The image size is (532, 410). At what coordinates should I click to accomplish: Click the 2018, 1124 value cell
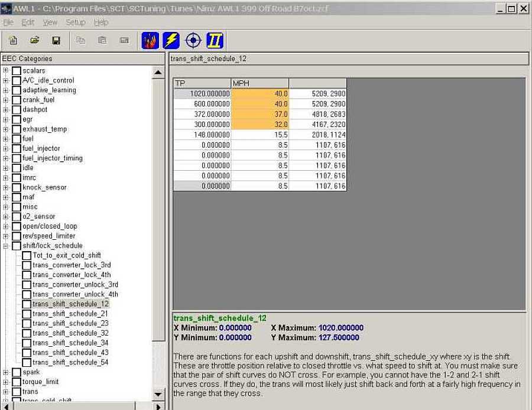click(318, 135)
